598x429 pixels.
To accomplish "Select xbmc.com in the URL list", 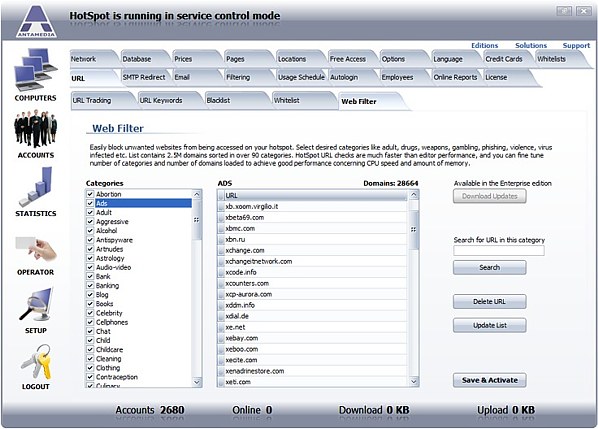I will 312,229.
